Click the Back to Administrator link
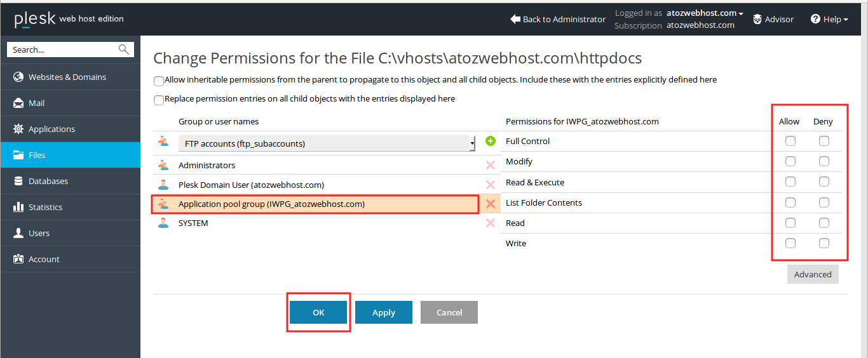The height and width of the screenshot is (358, 868). click(x=558, y=19)
